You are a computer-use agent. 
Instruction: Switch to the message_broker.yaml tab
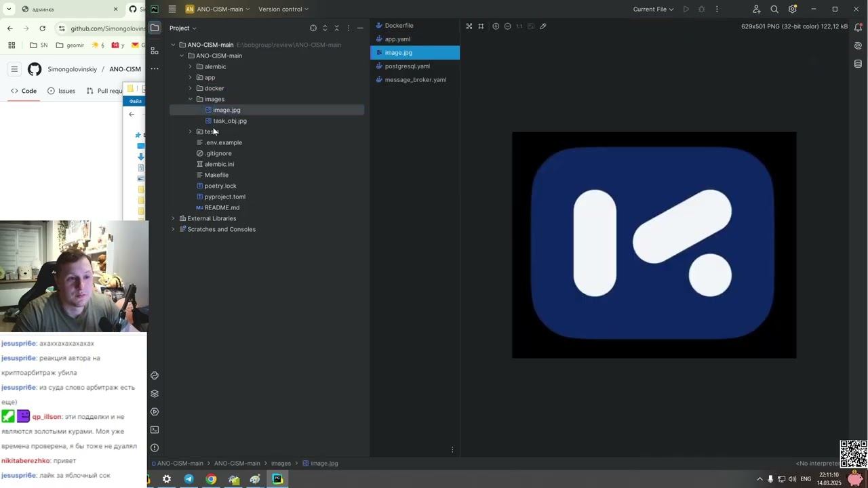(415, 79)
